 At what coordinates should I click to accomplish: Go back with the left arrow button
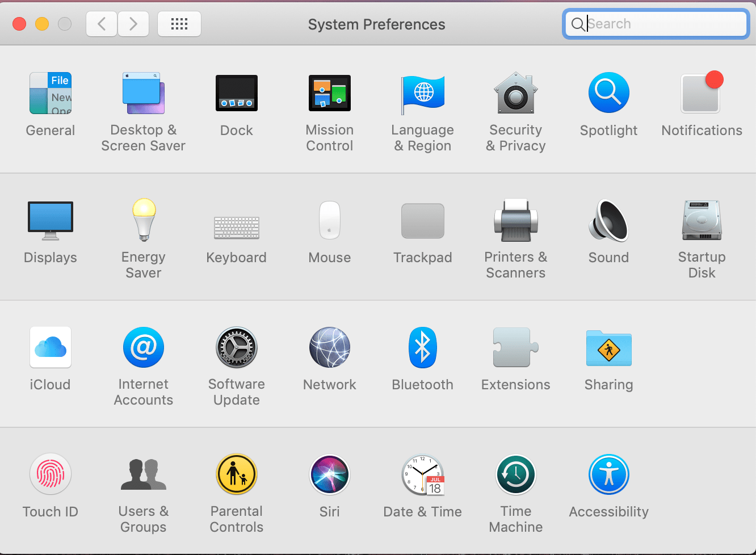pyautogui.click(x=102, y=24)
